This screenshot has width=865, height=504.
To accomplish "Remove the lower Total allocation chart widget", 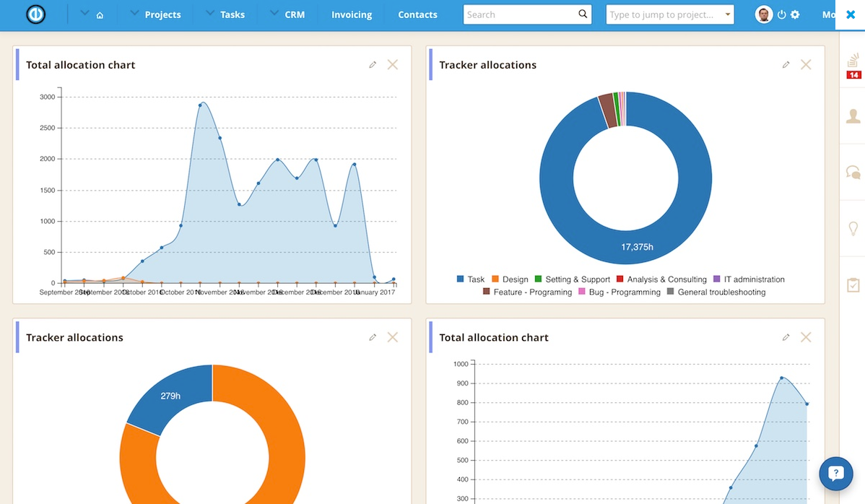I will (x=806, y=337).
